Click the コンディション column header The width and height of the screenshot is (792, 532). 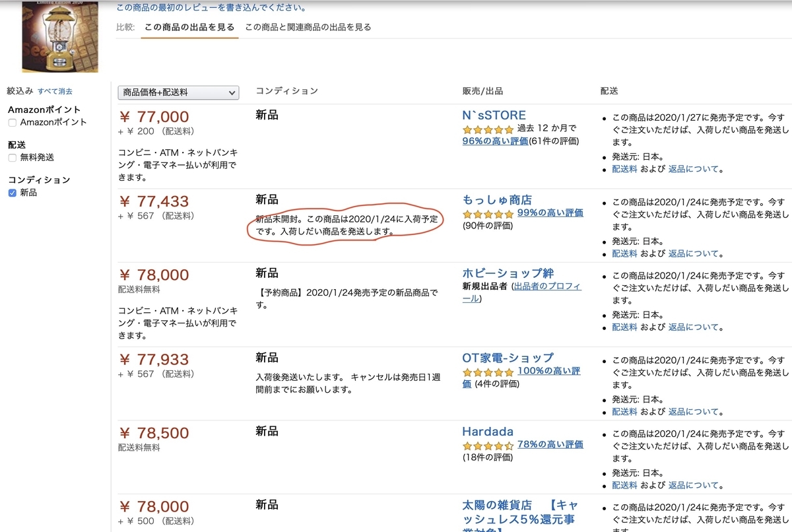(286, 91)
